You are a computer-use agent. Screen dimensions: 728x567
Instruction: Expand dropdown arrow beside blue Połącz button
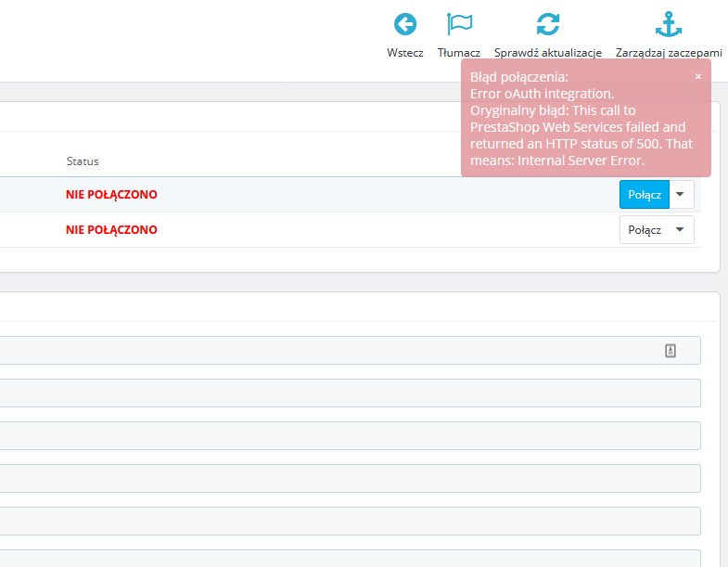pyautogui.click(x=681, y=194)
